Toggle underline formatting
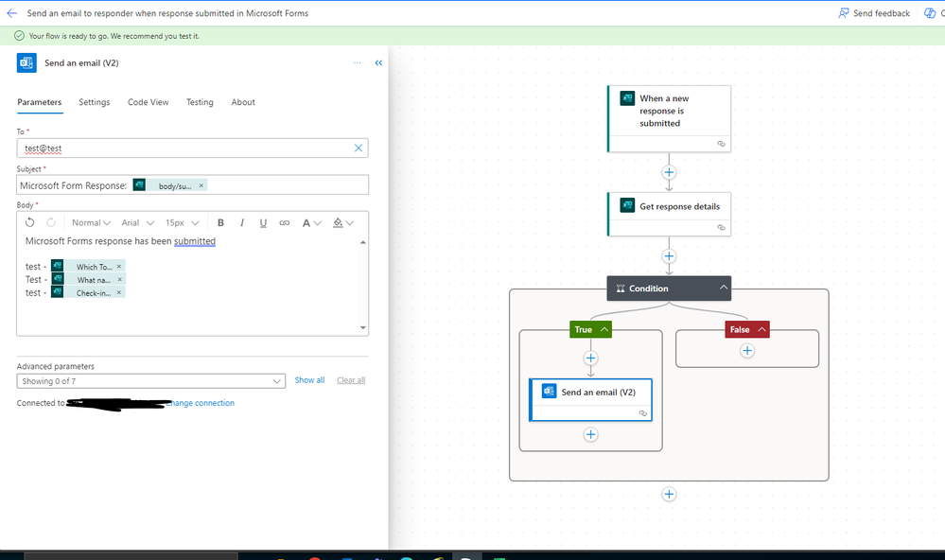The image size is (945, 560). (x=263, y=222)
